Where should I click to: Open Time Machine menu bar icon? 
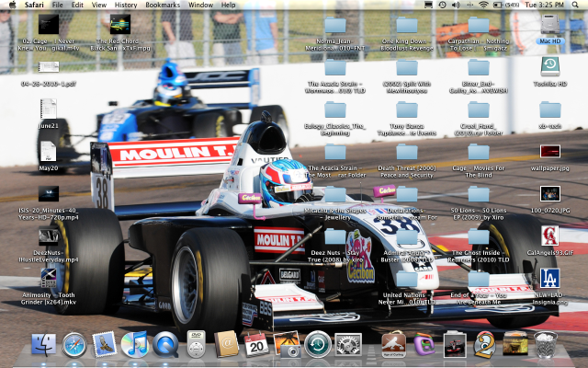(x=443, y=5)
